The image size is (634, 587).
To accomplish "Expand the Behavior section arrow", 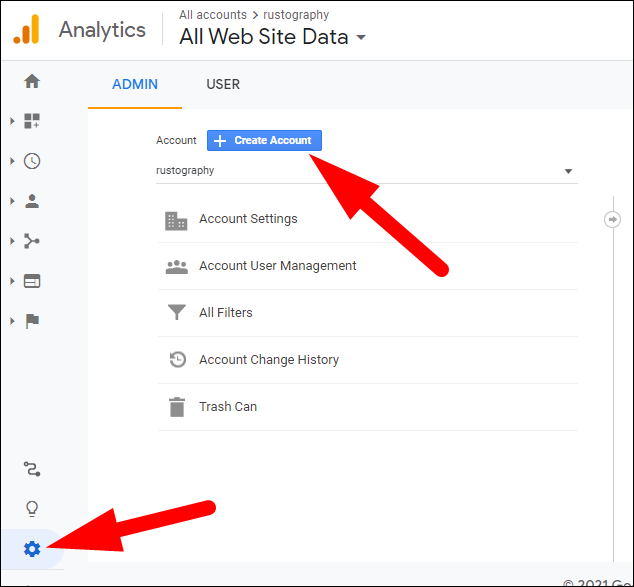I will pyautogui.click(x=12, y=281).
